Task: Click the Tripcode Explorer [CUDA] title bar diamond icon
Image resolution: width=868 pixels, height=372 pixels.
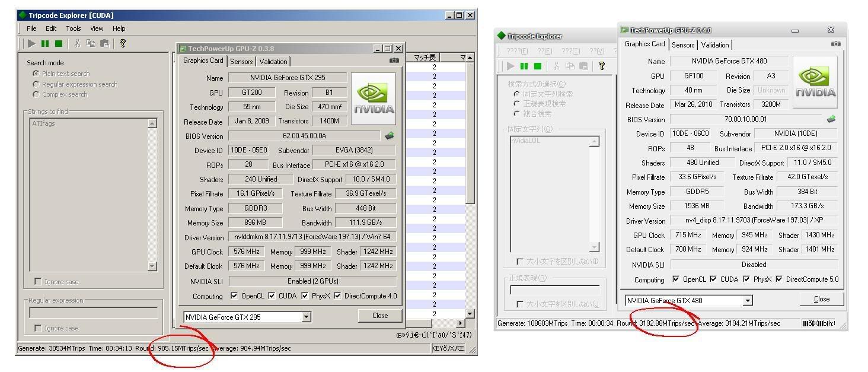Action: [x=23, y=15]
